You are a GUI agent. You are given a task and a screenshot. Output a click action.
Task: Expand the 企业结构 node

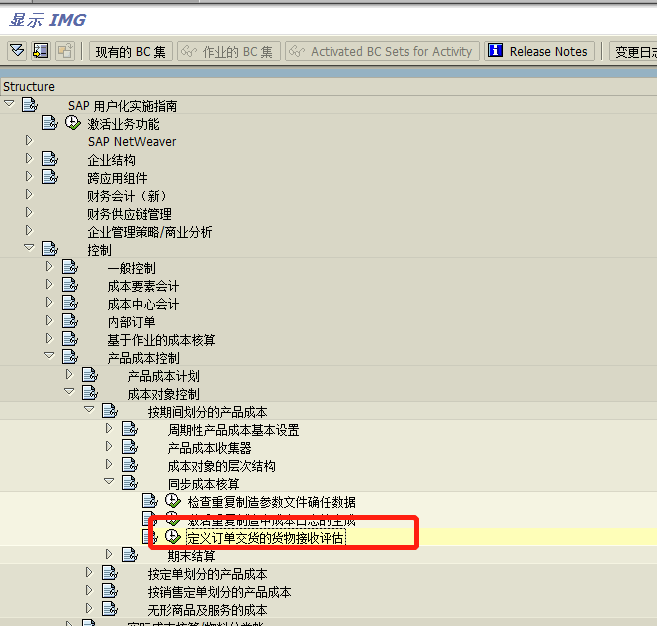(x=29, y=158)
